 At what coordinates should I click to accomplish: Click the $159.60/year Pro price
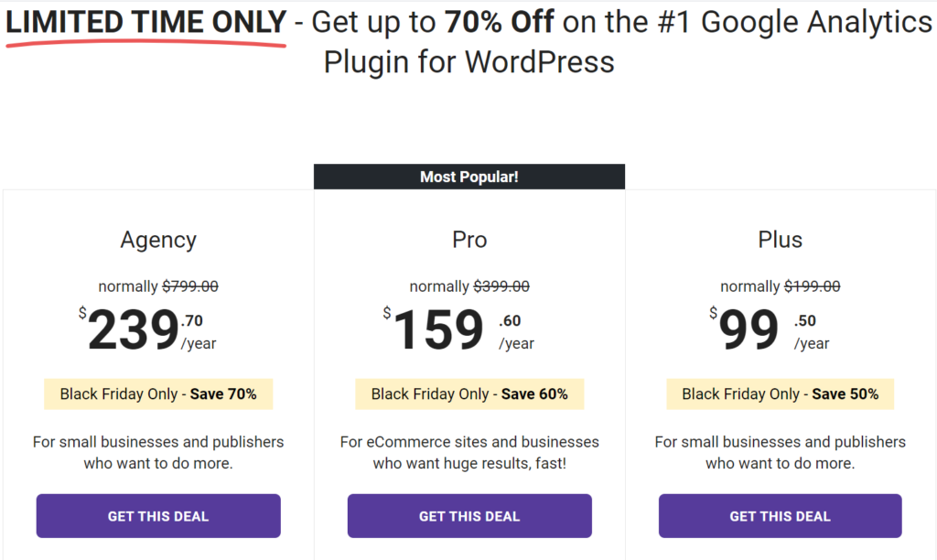[x=459, y=329]
